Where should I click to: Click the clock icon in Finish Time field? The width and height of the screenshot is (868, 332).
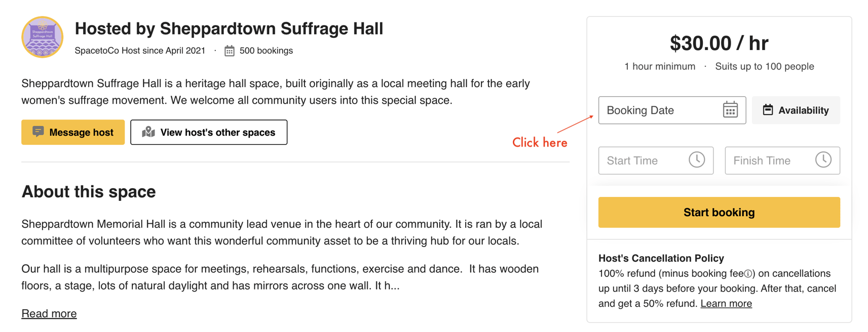pos(824,160)
